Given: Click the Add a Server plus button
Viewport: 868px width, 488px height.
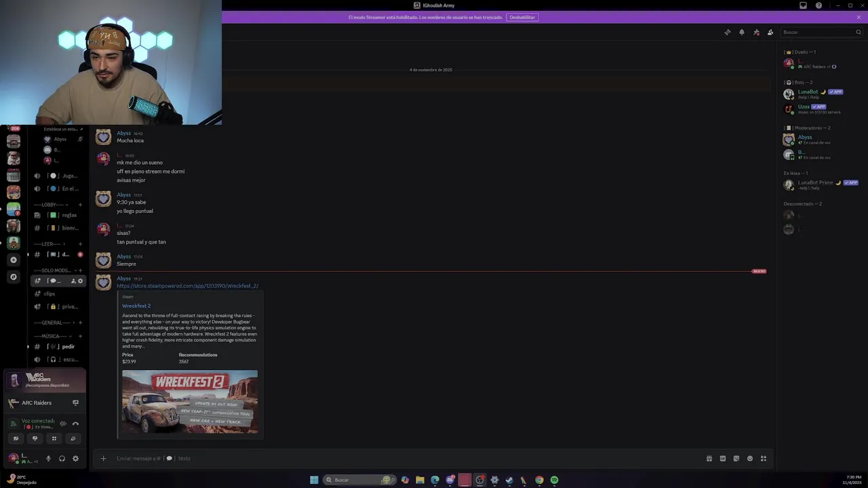Looking at the screenshot, I should (x=14, y=260).
